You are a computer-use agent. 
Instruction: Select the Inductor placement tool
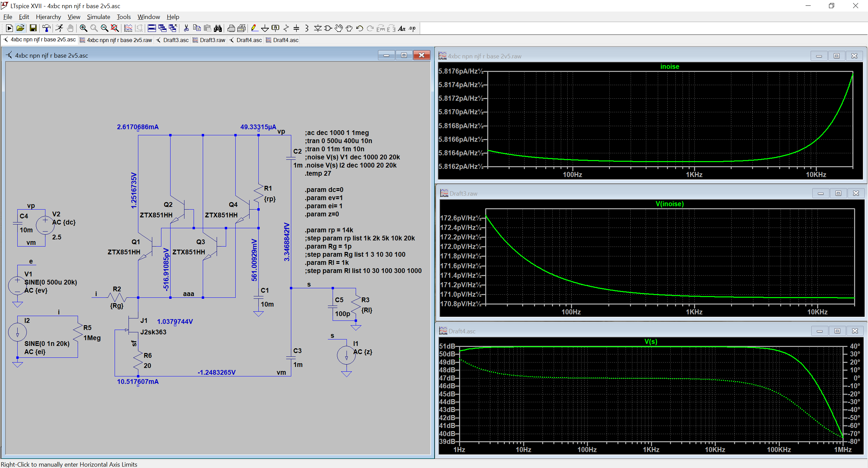pyautogui.click(x=307, y=28)
